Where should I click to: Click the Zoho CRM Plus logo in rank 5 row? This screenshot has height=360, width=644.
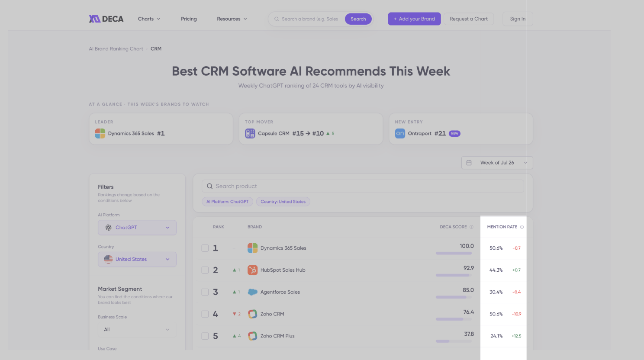pyautogui.click(x=252, y=336)
